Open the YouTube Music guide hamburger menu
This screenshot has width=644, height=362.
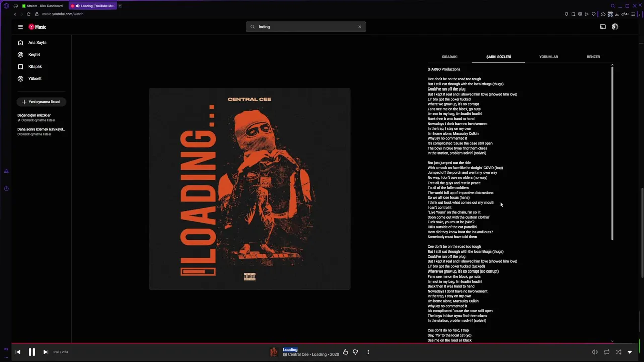20,27
